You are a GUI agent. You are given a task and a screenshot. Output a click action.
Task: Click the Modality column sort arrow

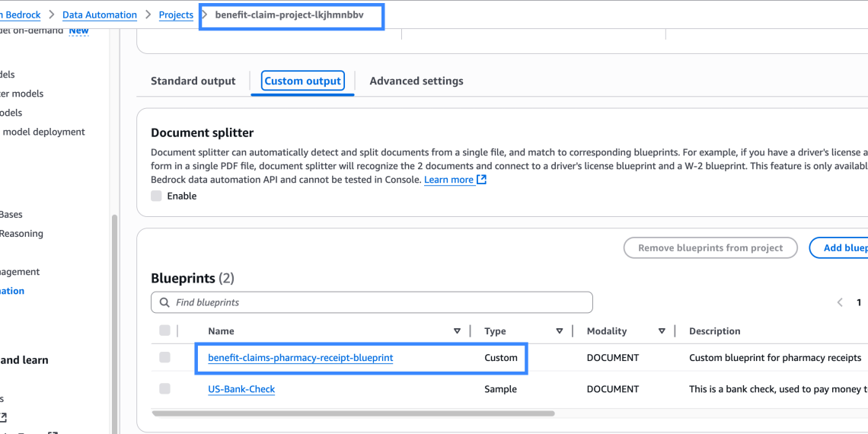tap(662, 331)
